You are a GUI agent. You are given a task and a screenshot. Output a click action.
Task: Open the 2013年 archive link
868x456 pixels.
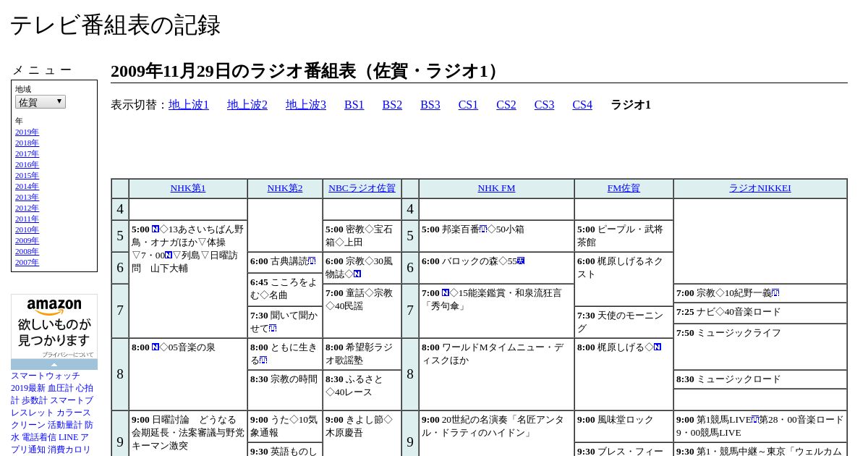pyautogui.click(x=27, y=197)
